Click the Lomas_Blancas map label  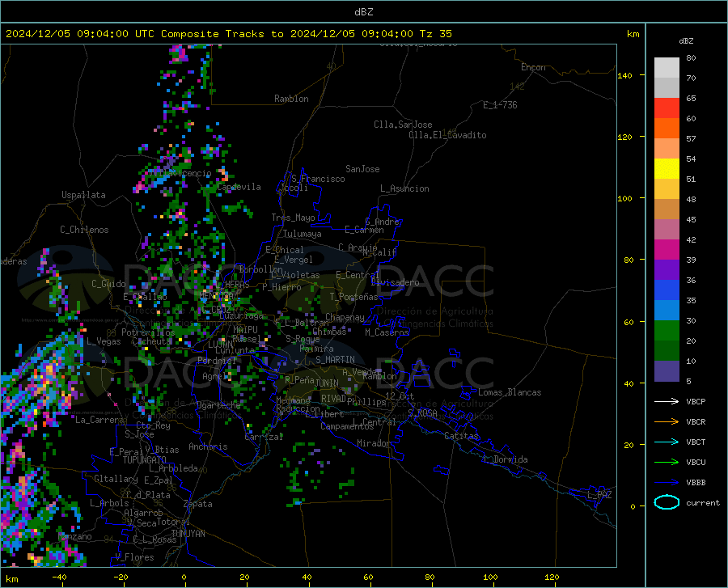(510, 392)
